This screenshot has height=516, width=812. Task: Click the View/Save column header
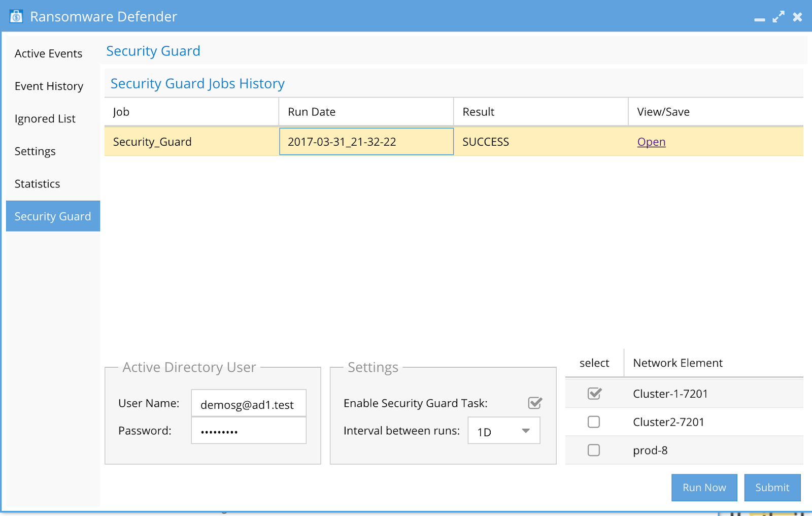[x=716, y=112]
